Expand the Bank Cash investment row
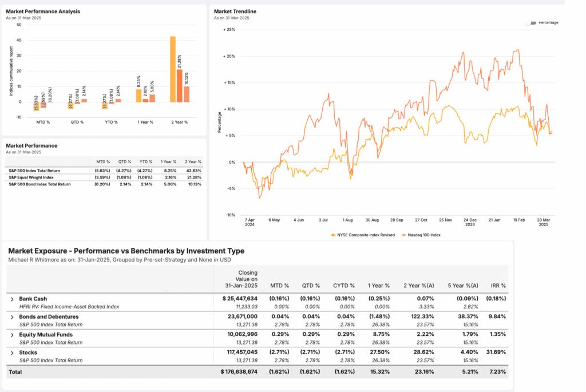Image resolution: width=586 pixels, height=392 pixels. (x=12, y=299)
